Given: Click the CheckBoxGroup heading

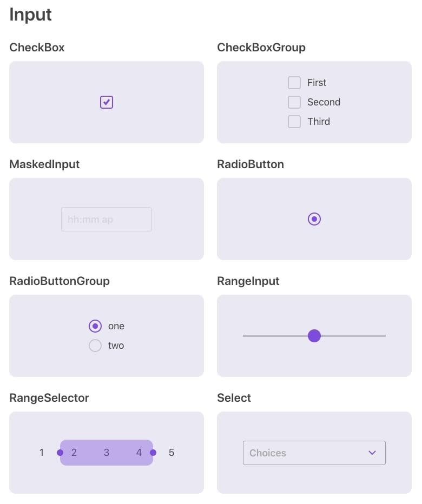Looking at the screenshot, I should pos(261,48).
